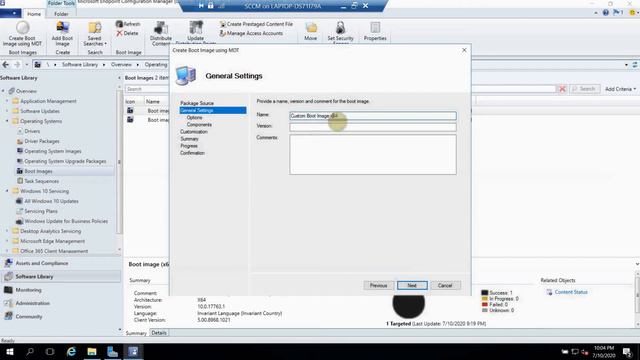Close the Create Boot Image dialog
The image size is (640, 360).
pos(464,50)
